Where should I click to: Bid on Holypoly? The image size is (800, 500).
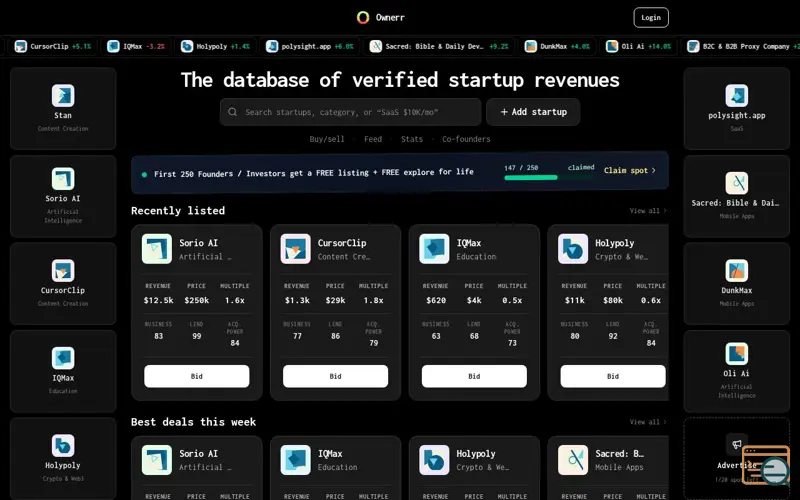point(613,376)
